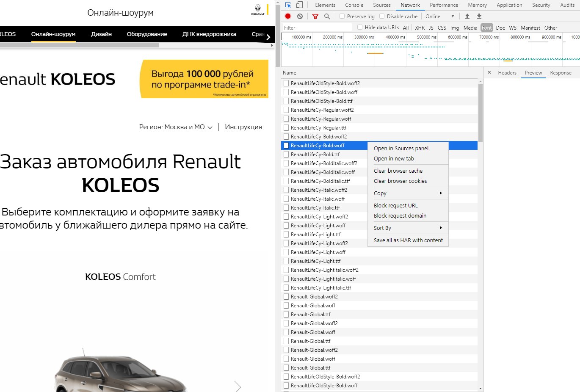Open the Online throttling dropdown

[440, 16]
